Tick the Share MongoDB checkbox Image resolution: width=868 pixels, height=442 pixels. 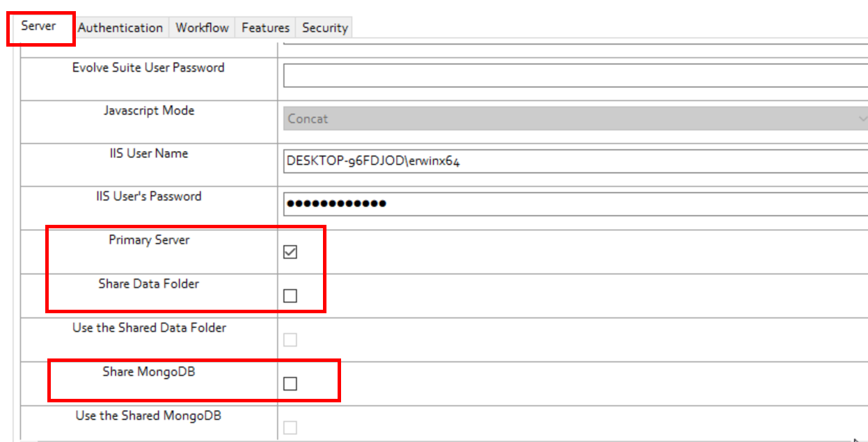290,384
